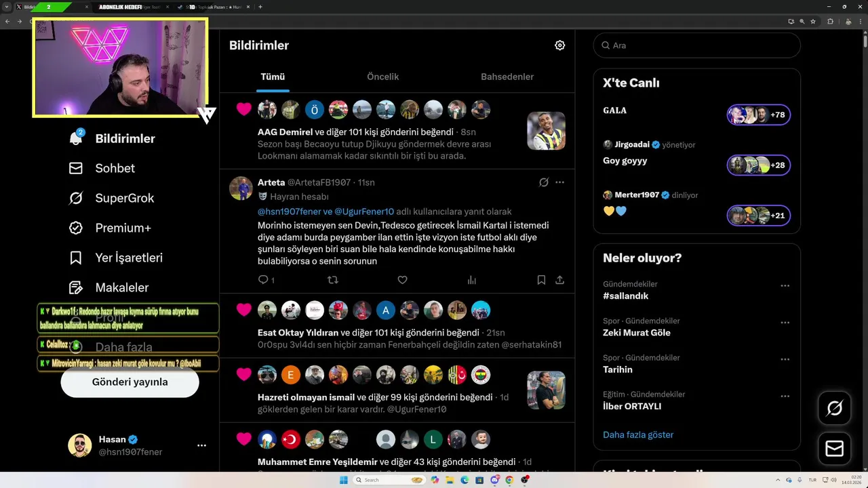Click Windows Start button on taskbar
Viewport: 868px width, 488px height.
[x=343, y=480]
